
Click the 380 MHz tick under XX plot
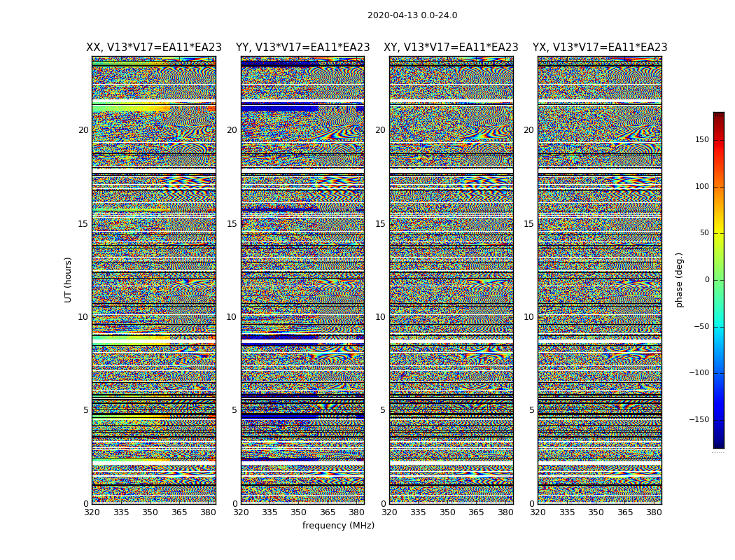[x=208, y=512]
